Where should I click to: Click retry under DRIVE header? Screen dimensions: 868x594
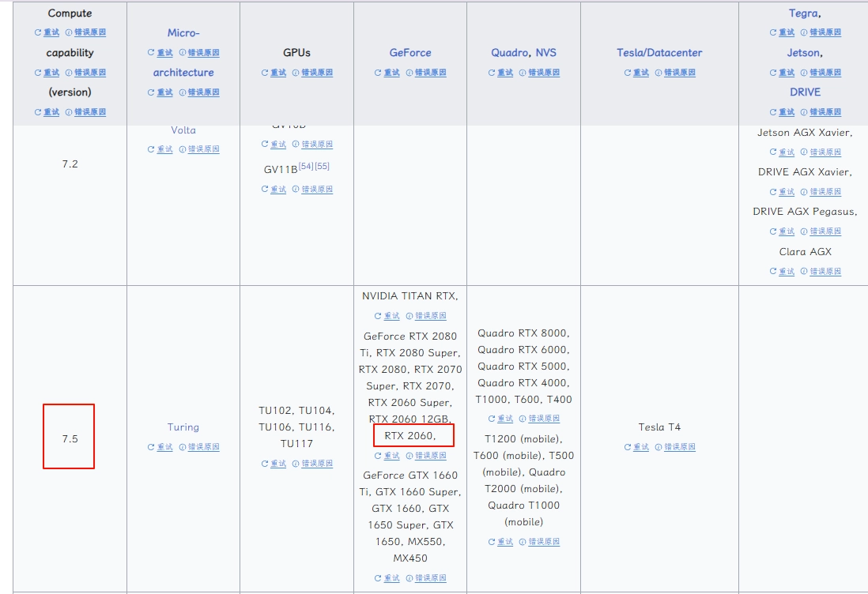(782, 112)
